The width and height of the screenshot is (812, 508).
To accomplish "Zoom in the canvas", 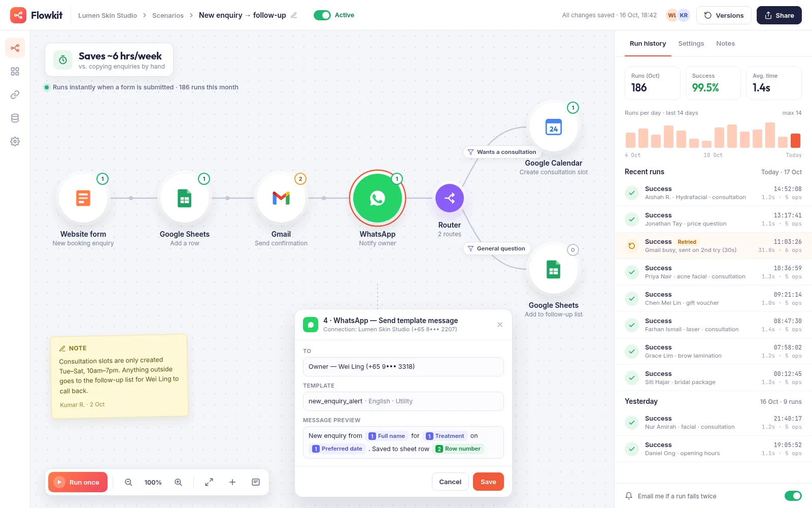I will tap(178, 482).
